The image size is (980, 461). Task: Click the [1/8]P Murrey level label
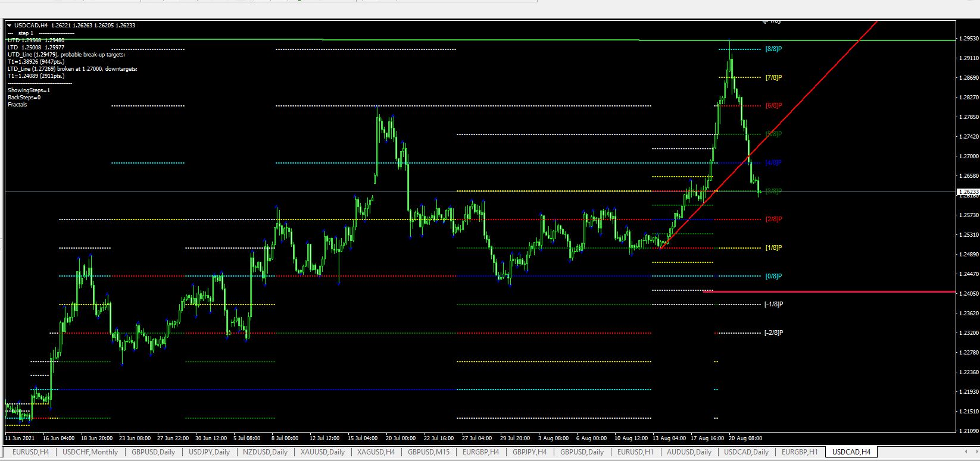(773, 247)
